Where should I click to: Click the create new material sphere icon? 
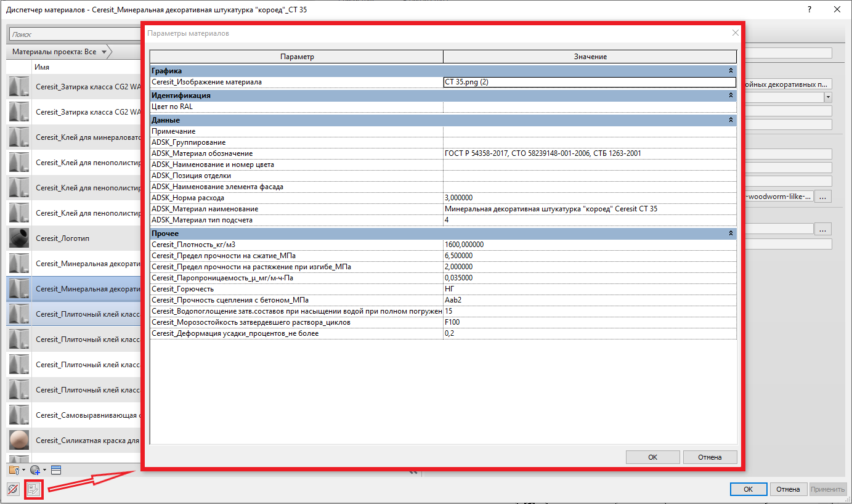(34, 470)
